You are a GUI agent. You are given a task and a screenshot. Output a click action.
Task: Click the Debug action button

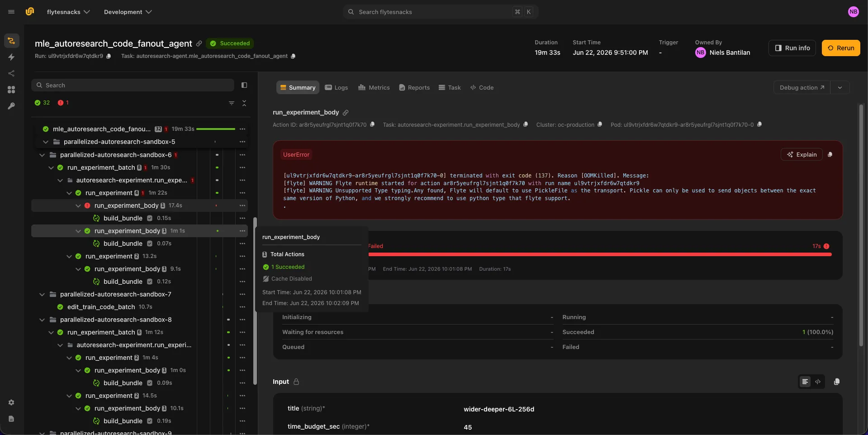[x=802, y=87]
